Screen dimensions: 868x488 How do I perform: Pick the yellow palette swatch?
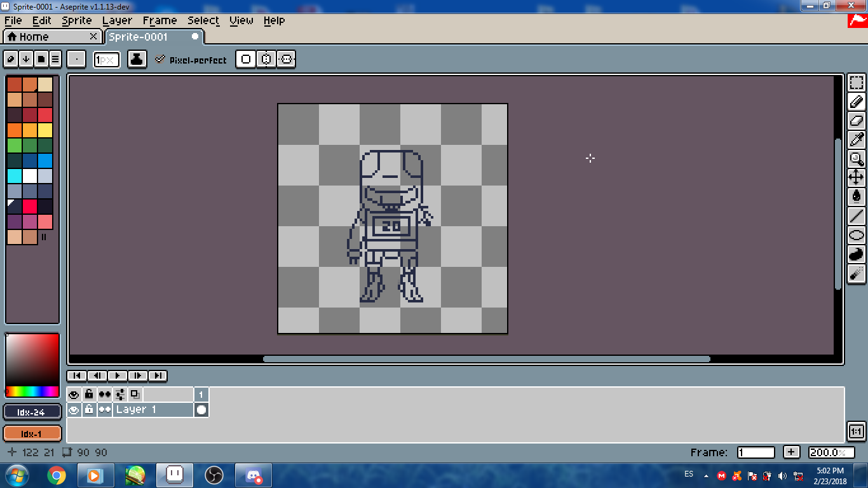45,130
